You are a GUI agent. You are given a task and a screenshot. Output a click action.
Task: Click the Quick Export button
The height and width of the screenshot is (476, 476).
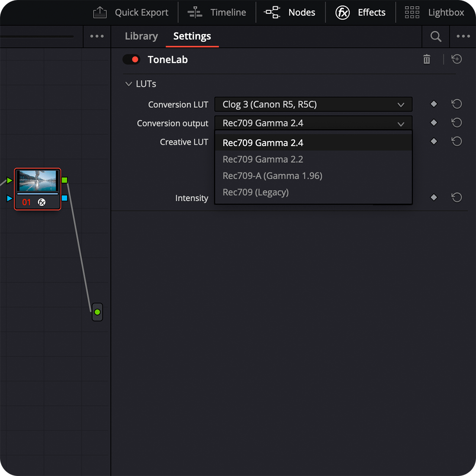click(131, 13)
